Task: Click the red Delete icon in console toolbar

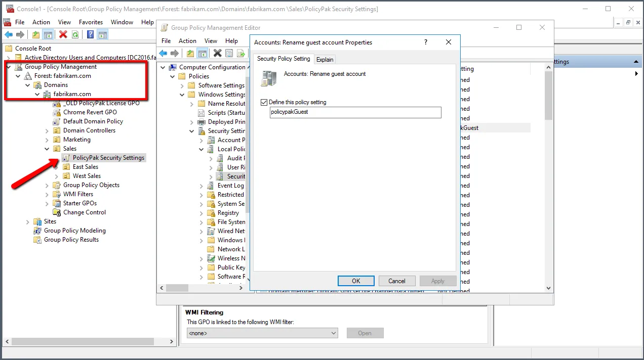Action: (63, 34)
